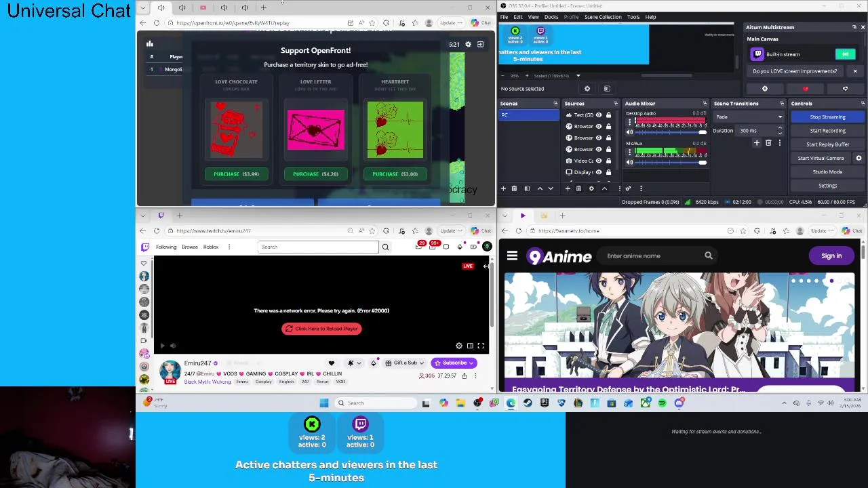Open OpenFront game settings gear

click(468, 44)
